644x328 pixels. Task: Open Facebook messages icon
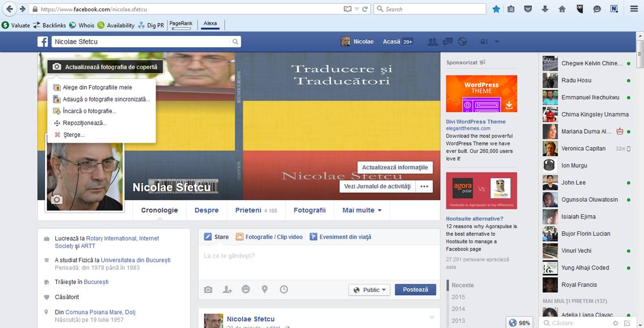[448, 42]
